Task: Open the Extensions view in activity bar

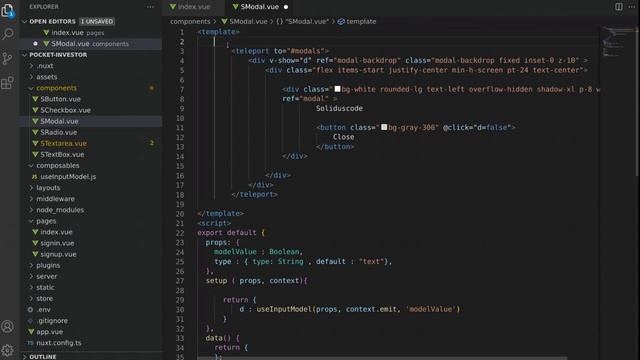Action: [x=8, y=83]
